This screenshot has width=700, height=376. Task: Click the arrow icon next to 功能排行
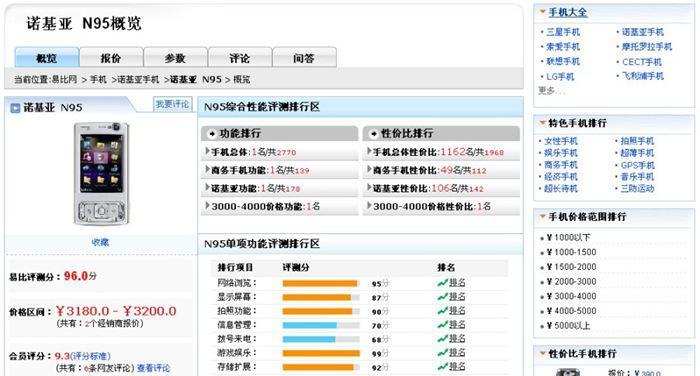(212, 134)
